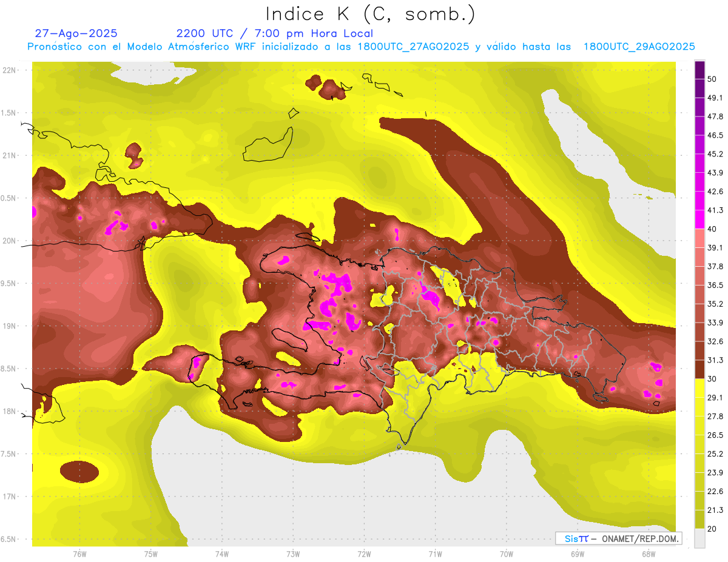Click the 50 value on the color legend
This screenshot has height=562, width=728.
tap(713, 79)
